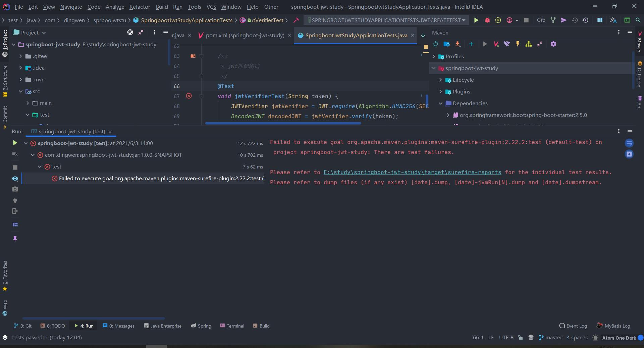Rollback changes with the Git revert icon
Image resolution: width=644 pixels, height=348 pixels.
(x=586, y=20)
